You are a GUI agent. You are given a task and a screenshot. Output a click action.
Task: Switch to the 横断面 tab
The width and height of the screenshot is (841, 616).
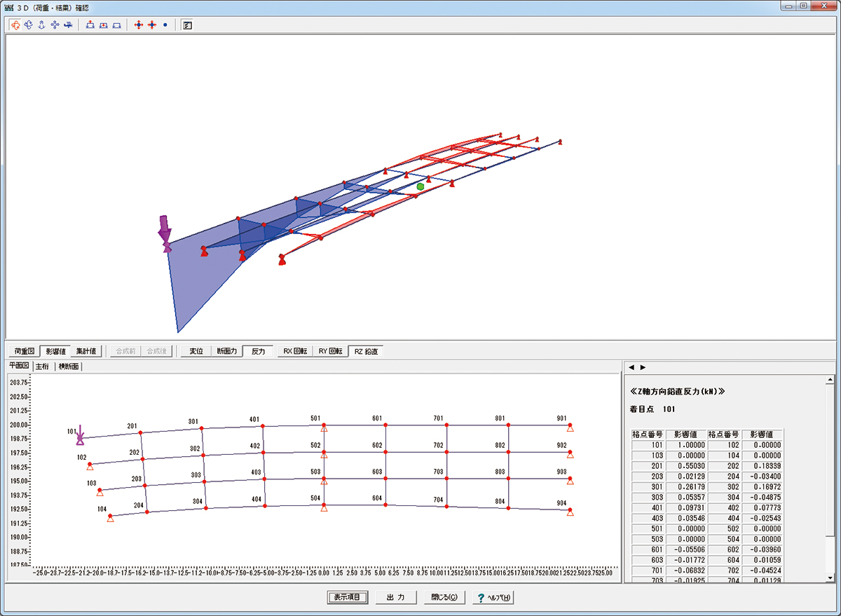click(69, 367)
